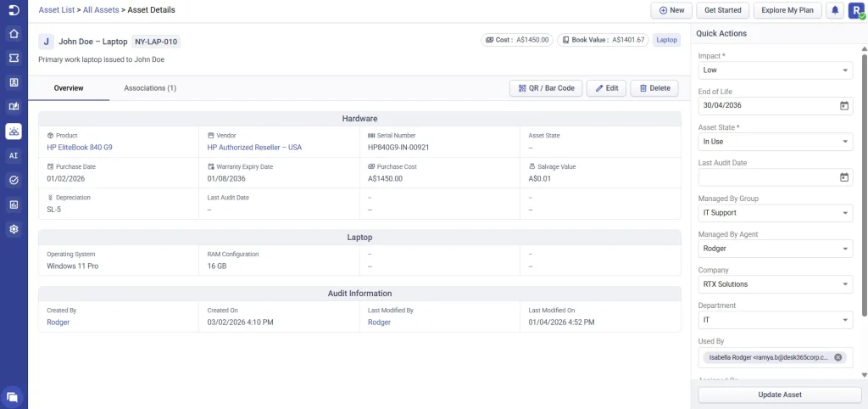Click the Get Started button
The height and width of the screenshot is (409, 868).
(x=722, y=10)
